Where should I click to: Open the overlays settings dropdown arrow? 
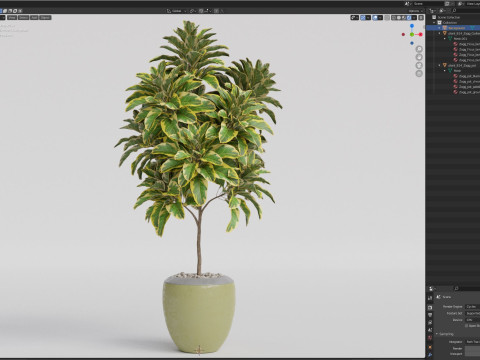[x=380, y=17]
